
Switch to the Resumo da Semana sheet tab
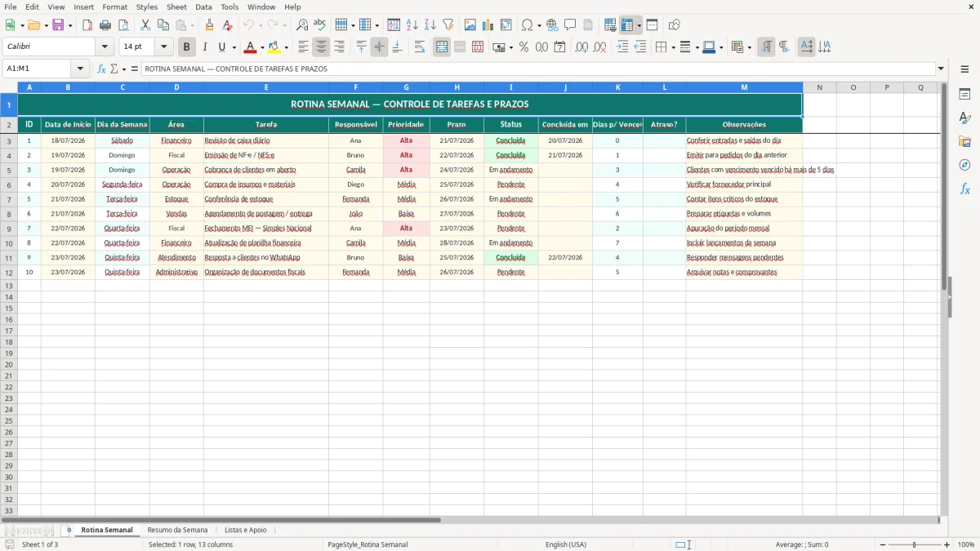[x=177, y=530]
